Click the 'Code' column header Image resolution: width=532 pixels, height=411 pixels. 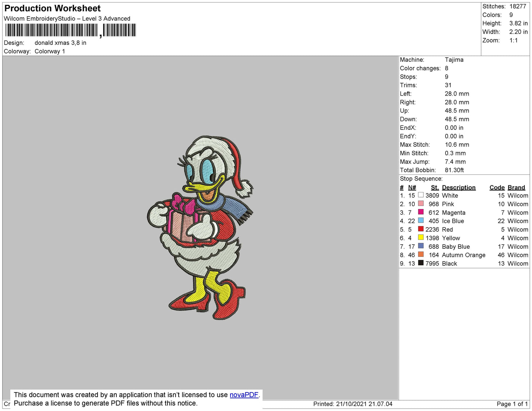coord(497,188)
